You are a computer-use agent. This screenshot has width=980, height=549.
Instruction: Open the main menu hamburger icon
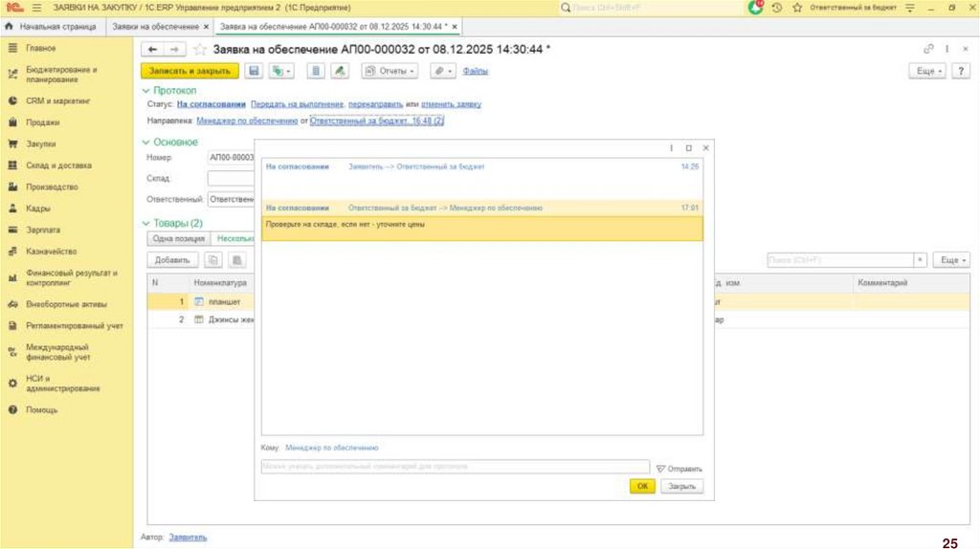pos(37,8)
